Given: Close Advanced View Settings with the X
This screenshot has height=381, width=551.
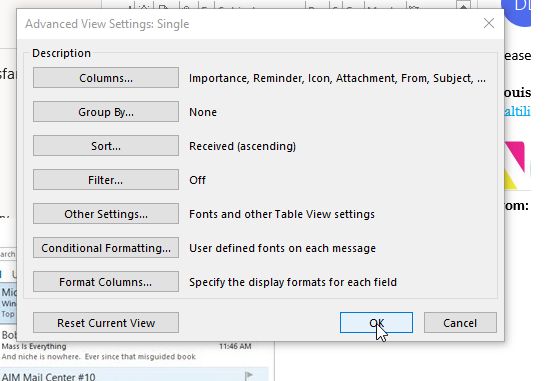Looking at the screenshot, I should pos(489,24).
